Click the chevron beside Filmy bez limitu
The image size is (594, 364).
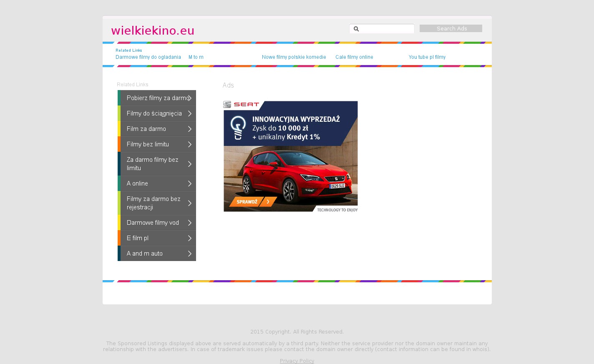coord(190,144)
